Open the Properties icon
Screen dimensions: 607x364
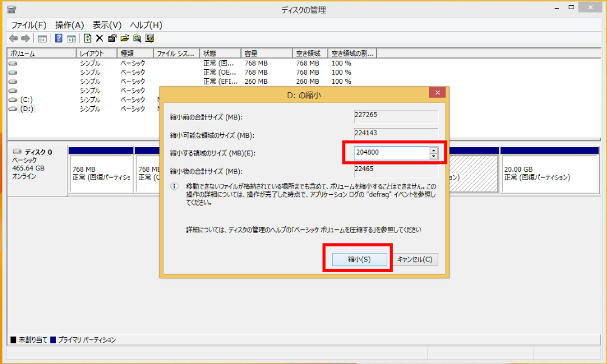pyautogui.click(x=112, y=38)
